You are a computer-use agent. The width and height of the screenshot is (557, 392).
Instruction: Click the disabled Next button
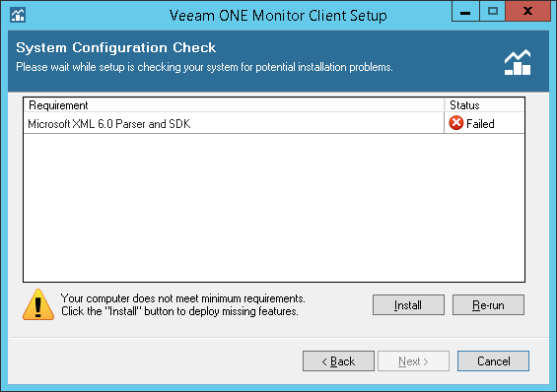413,361
